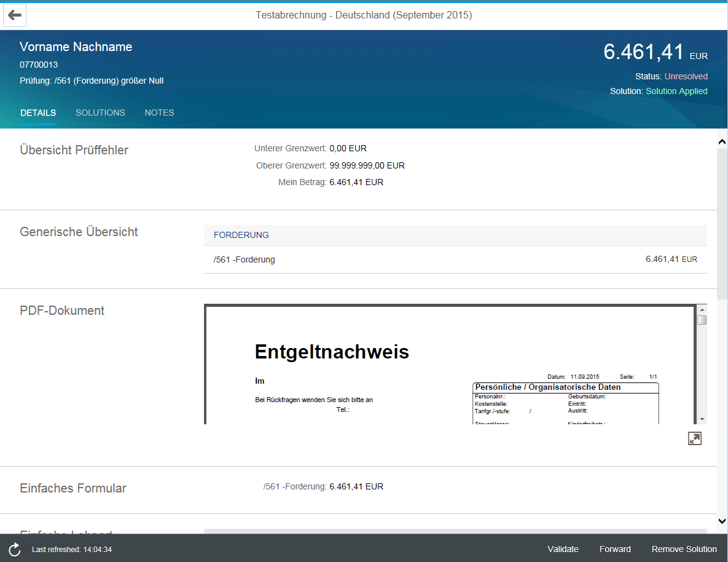The height and width of the screenshot is (562, 728).
Task: Select the FORDERUNG table header
Action: [x=455, y=235]
